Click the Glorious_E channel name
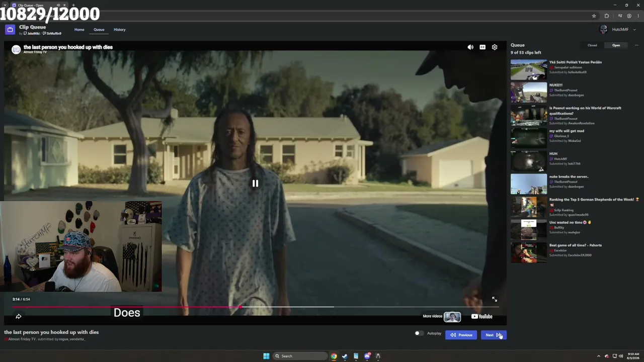Viewport: 644px width, 362px height. point(561,136)
